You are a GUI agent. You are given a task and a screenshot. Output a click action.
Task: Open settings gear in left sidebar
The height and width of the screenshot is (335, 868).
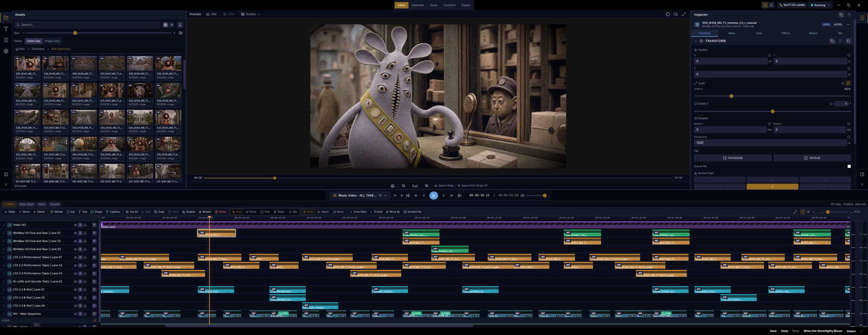coord(6,51)
